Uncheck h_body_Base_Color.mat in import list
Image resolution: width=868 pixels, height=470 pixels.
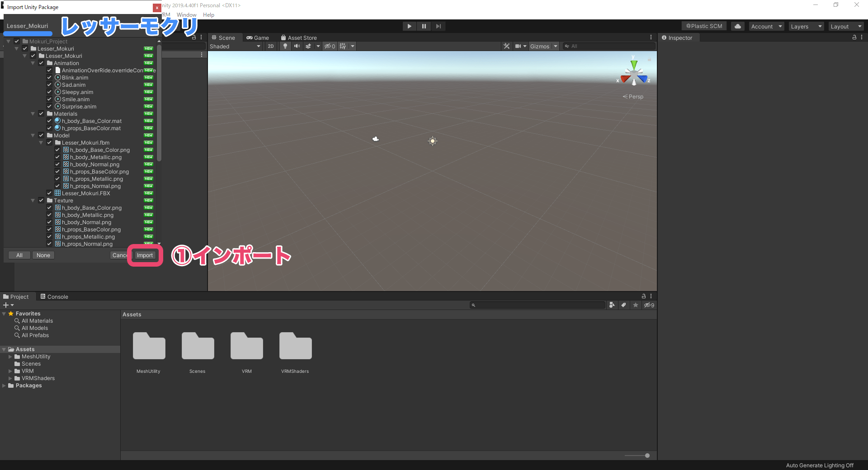pos(49,121)
